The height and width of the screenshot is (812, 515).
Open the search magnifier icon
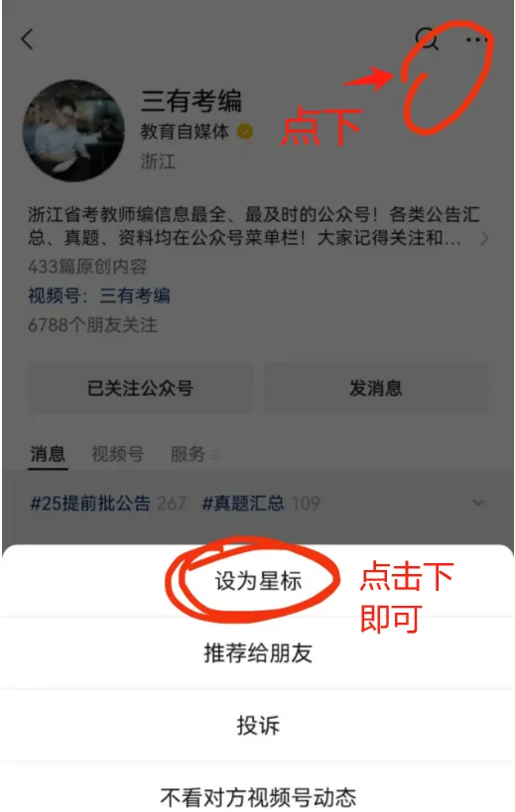[x=427, y=39]
